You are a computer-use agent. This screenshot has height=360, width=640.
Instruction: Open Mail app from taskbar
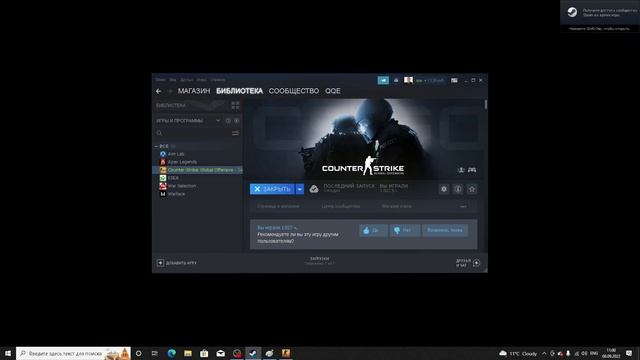220,353
